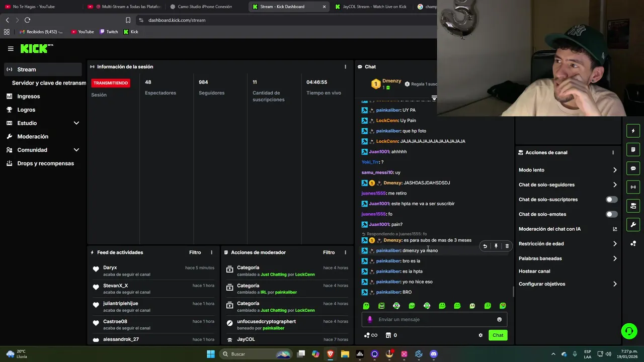Open Discord from the taskbar

[434, 354]
